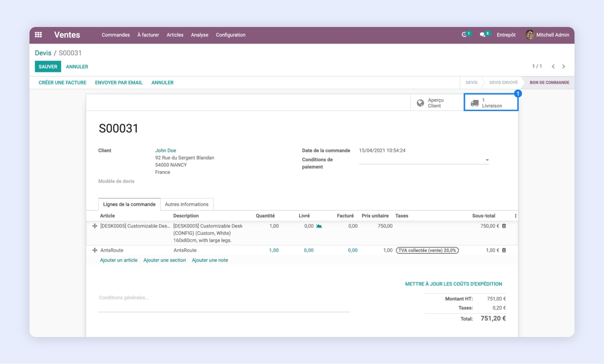
Task: Open the Livraison smart button with truck icon
Action: (491, 102)
